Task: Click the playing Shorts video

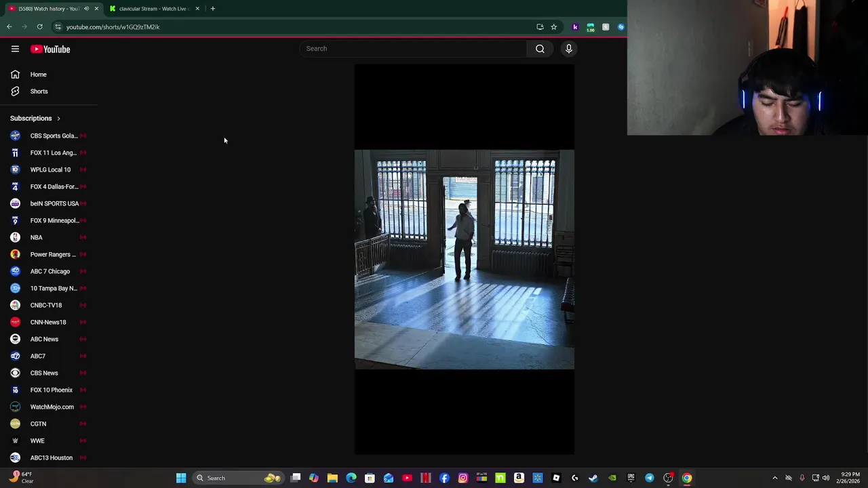Action: click(465, 260)
